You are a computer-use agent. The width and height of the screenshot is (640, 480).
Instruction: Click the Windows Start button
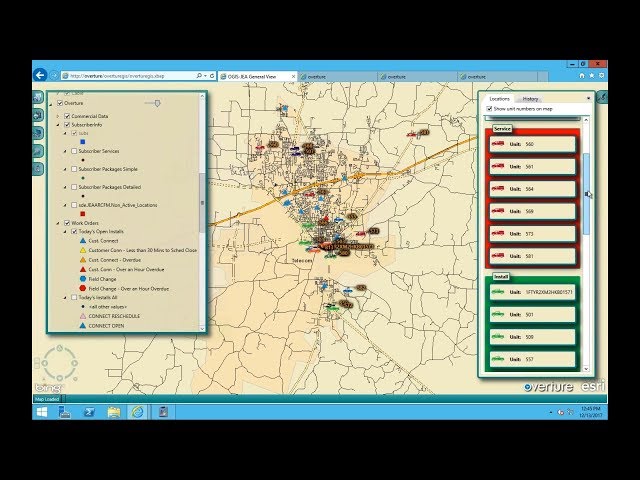tap(42, 412)
